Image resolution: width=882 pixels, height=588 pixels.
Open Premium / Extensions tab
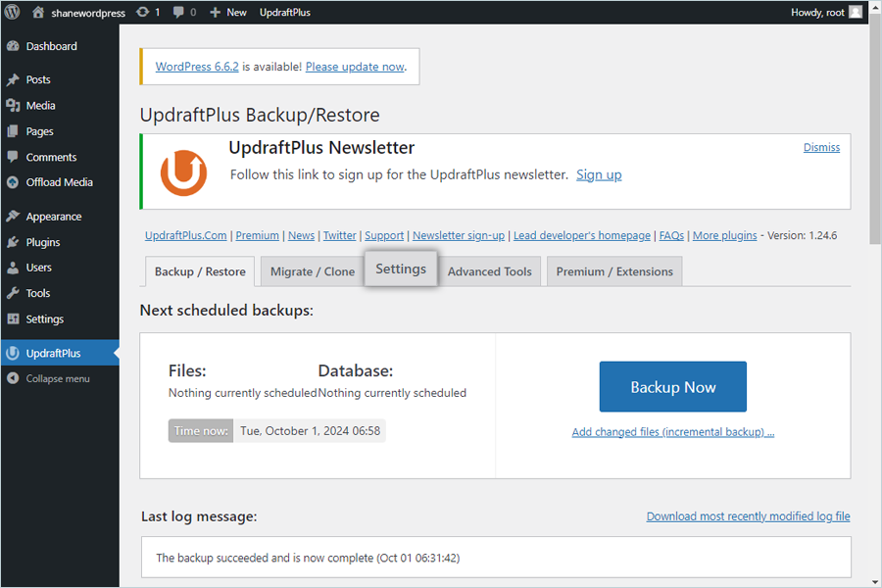click(614, 271)
